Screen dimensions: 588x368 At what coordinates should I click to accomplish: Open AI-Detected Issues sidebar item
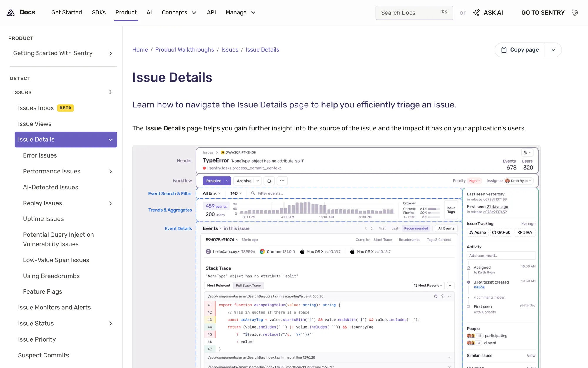[51, 187]
